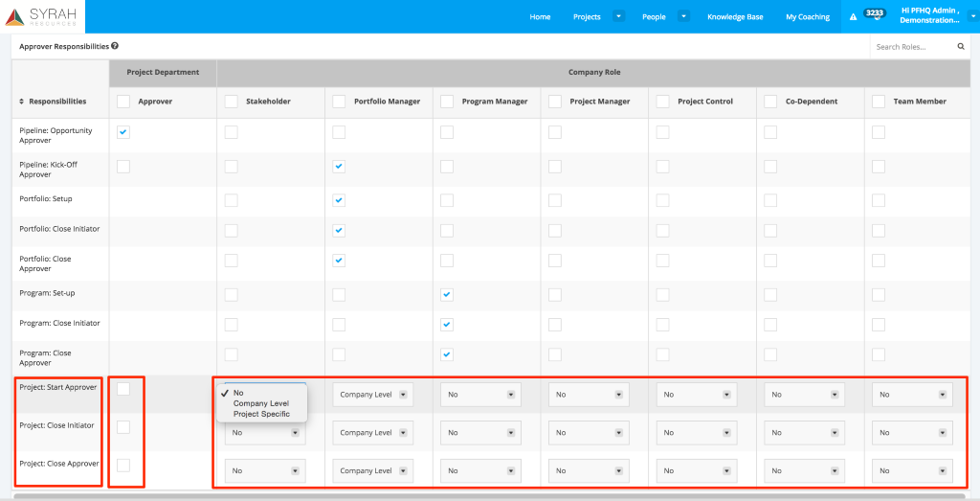The height and width of the screenshot is (501, 980).
Task: Toggle the Program Manager header checkbox
Action: (447, 102)
